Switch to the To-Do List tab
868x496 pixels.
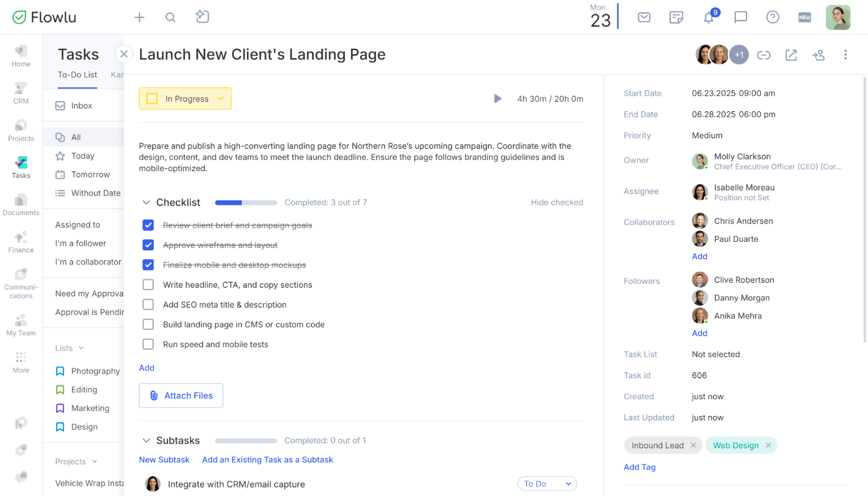(x=77, y=75)
